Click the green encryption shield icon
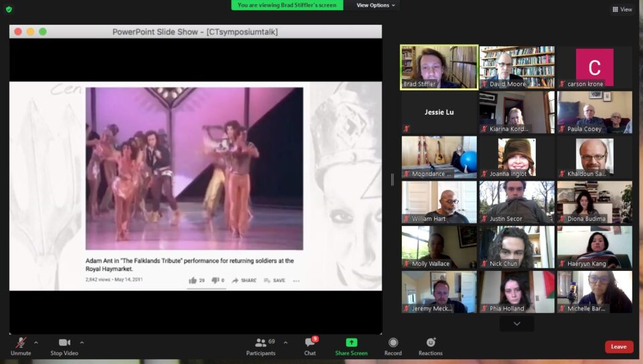 pyautogui.click(x=9, y=9)
